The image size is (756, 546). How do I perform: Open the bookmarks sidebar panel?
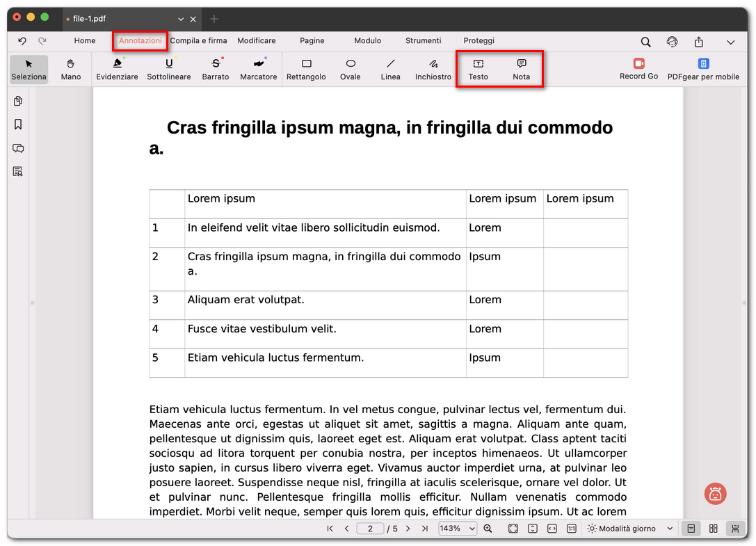pos(18,125)
